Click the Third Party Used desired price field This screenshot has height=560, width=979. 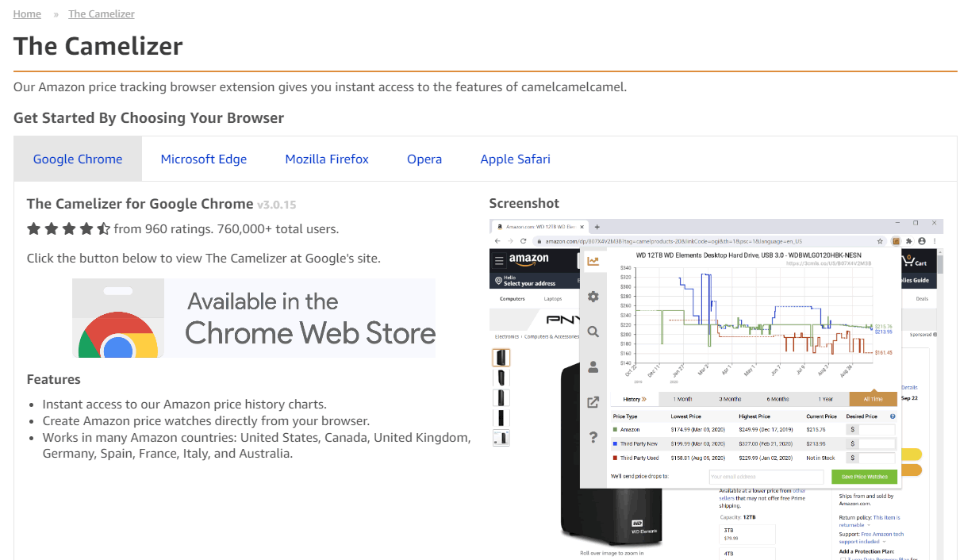click(876, 458)
